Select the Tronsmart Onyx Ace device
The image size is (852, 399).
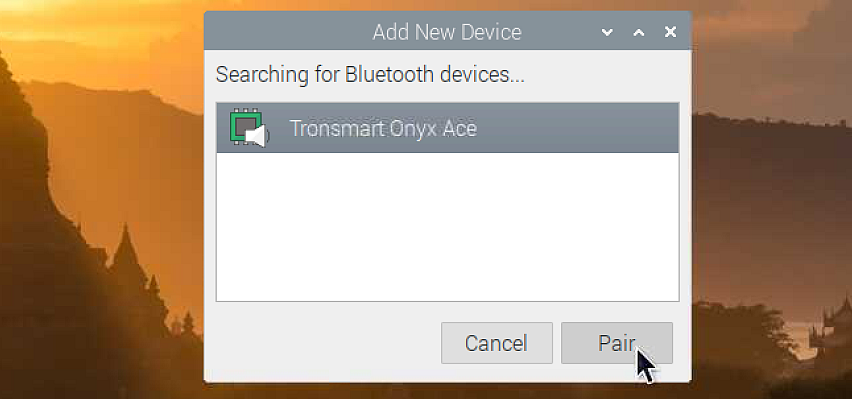[x=448, y=128]
